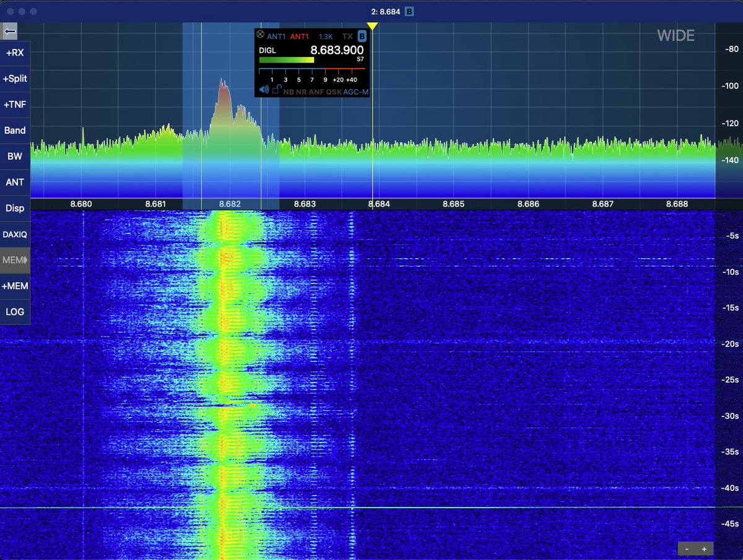Open the DAXIQ menu

[x=15, y=234]
